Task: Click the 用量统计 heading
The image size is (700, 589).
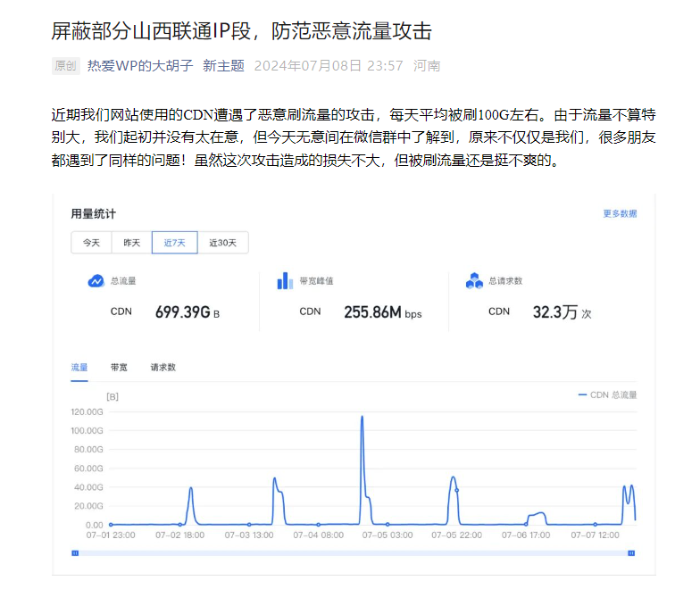Action: 93,214
